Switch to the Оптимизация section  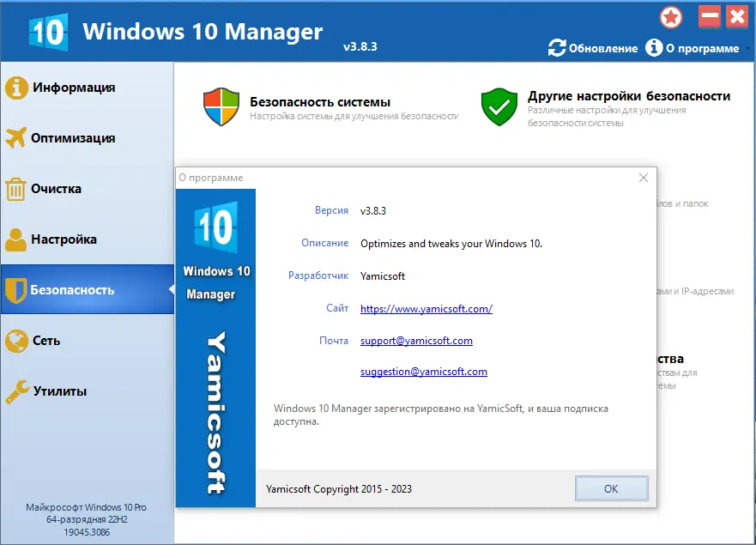[87, 138]
